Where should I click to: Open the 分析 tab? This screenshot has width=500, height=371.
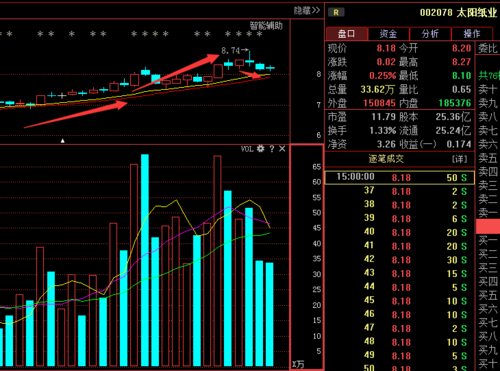pos(430,34)
